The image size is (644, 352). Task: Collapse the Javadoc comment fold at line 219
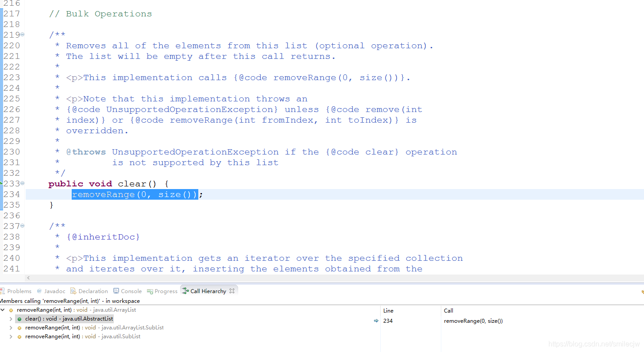click(23, 35)
